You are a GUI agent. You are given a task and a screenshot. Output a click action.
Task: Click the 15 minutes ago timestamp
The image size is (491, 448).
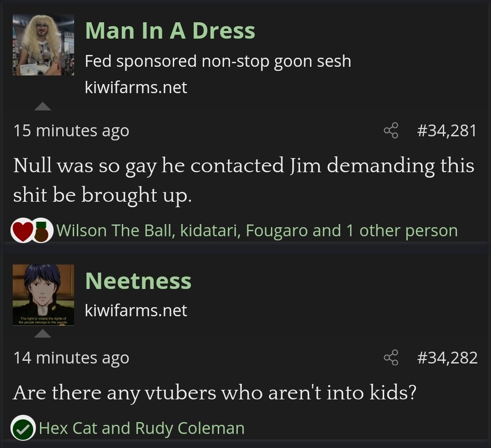(x=71, y=130)
